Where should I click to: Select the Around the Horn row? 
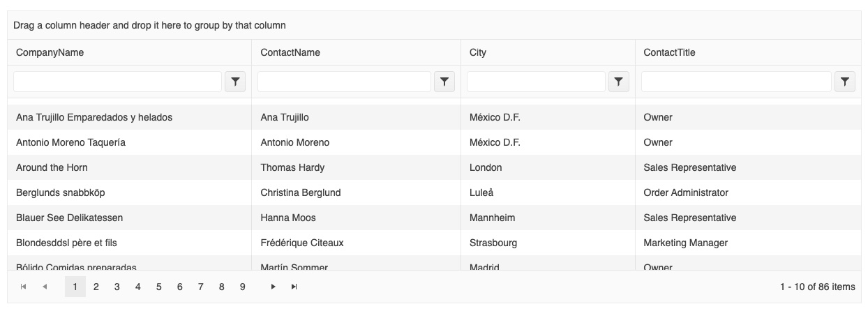tap(434, 167)
